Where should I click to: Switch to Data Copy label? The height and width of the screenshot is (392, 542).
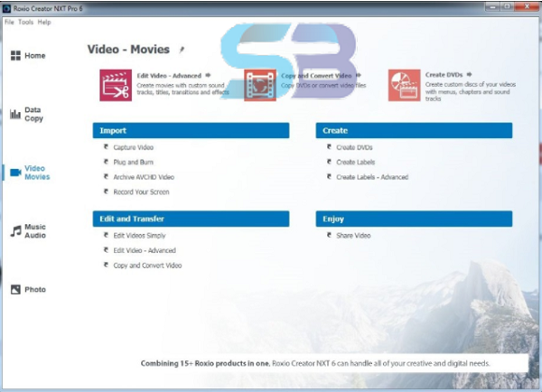coord(34,114)
